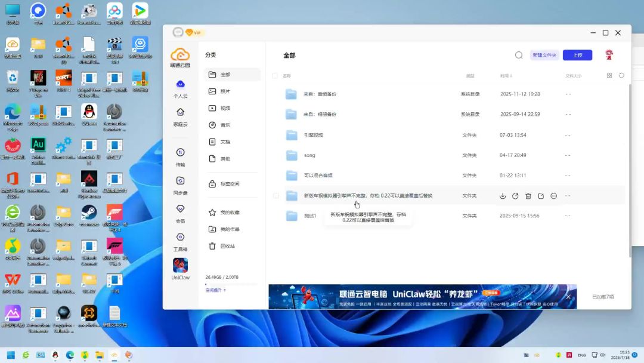Image resolution: width=644 pixels, height=363 pixels.
Task: Click the 联通云盘 logo in the sidebar
Action: click(180, 57)
